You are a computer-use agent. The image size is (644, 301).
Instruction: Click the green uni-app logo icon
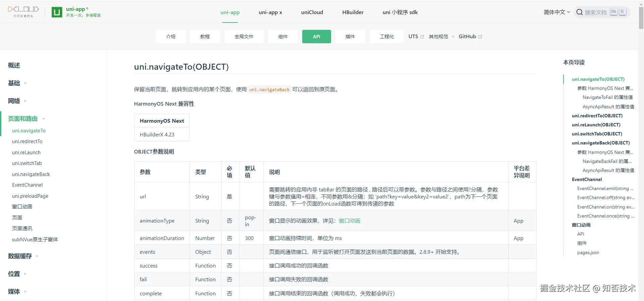coord(57,12)
